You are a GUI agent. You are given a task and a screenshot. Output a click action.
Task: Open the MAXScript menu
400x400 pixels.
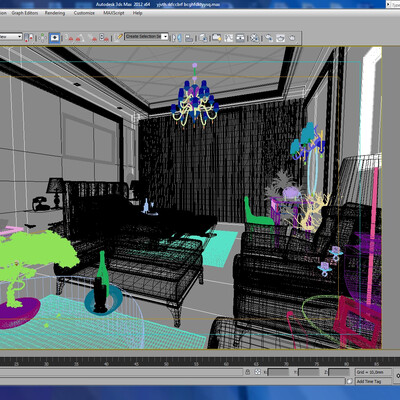point(114,13)
